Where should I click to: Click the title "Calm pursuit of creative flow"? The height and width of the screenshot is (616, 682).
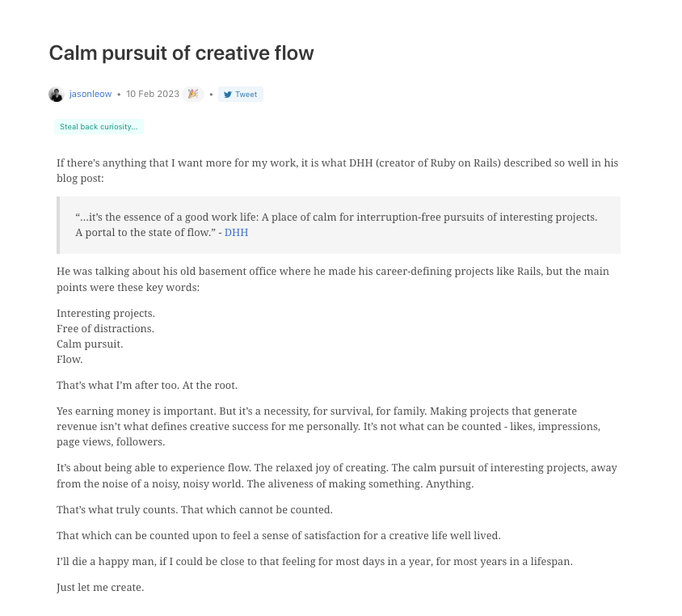[x=181, y=53]
